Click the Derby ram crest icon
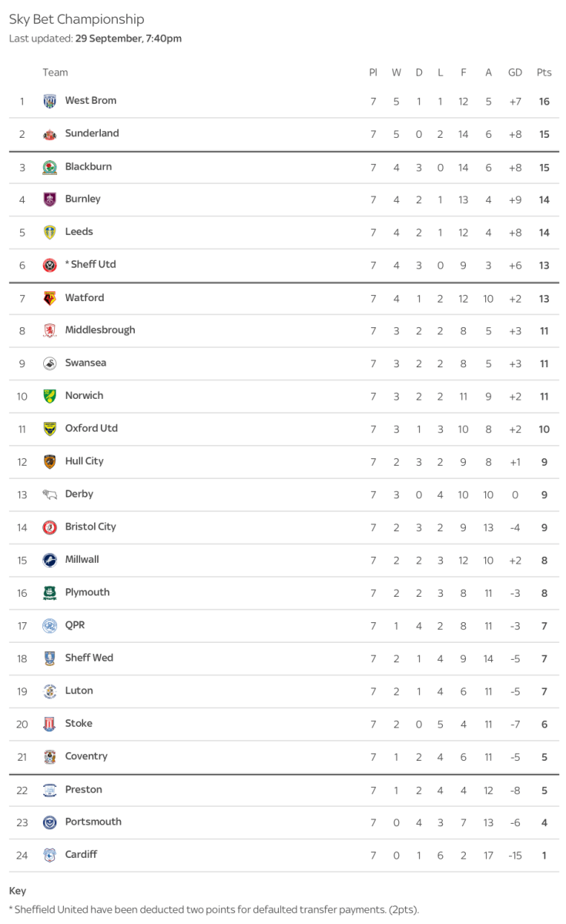This screenshot has height=924, width=566. point(49,494)
